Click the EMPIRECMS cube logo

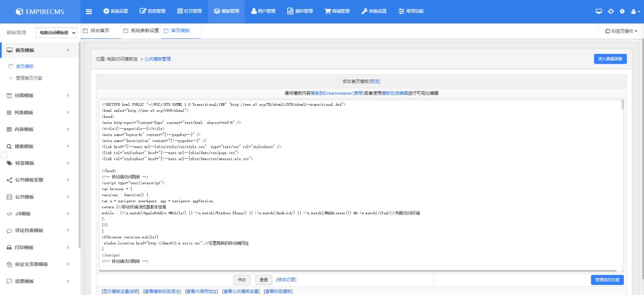(19, 11)
